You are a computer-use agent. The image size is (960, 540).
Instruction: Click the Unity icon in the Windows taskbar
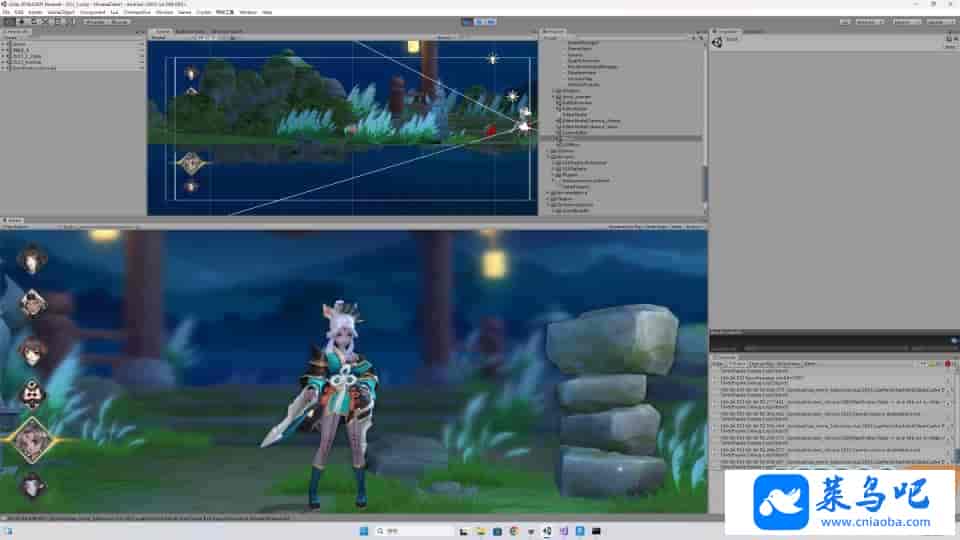547,530
